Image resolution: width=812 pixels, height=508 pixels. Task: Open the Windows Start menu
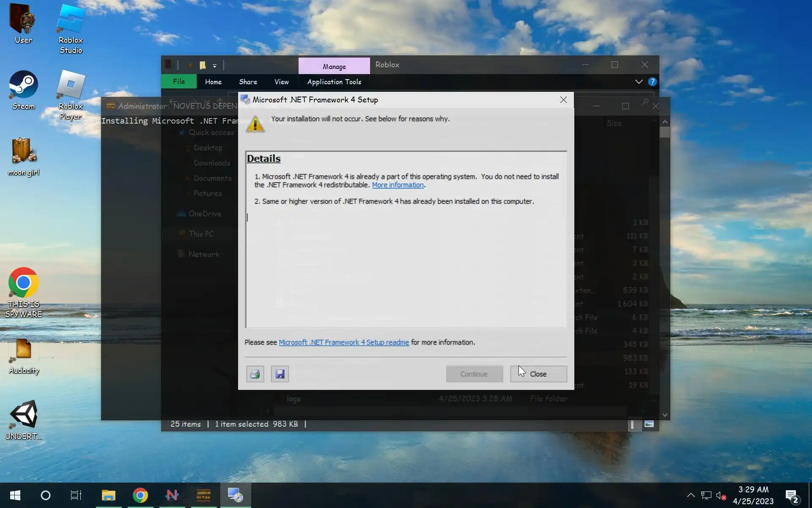[15, 495]
